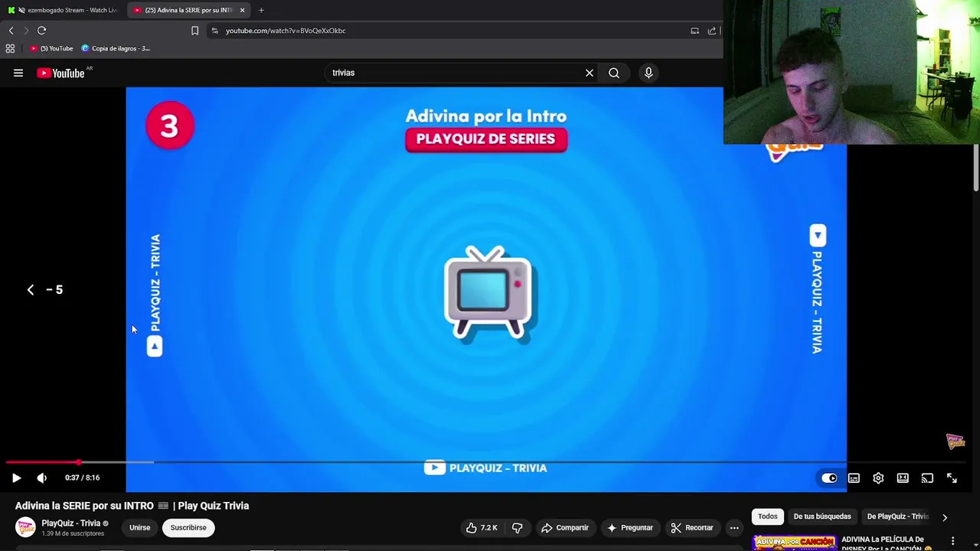
Task: Click the video time display 0:37 / 8:16
Action: pos(82,478)
